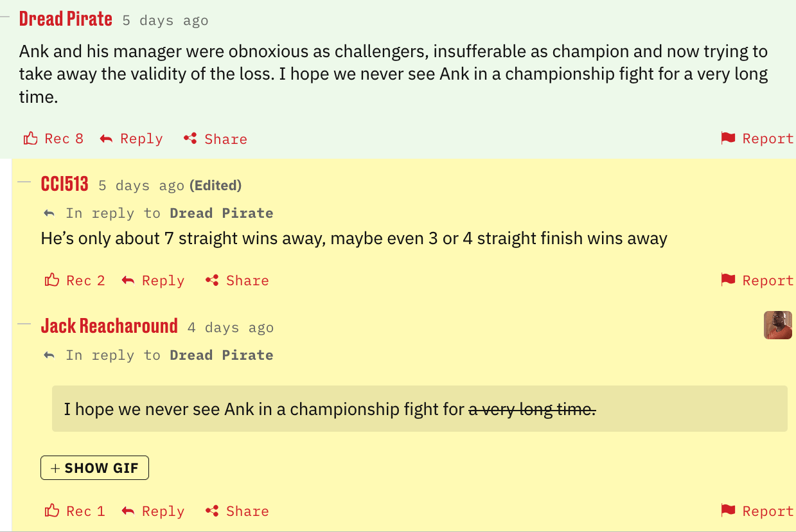Image resolution: width=796 pixels, height=532 pixels.
Task: Reply to Jack Reacharound's comment
Action: [x=154, y=511]
